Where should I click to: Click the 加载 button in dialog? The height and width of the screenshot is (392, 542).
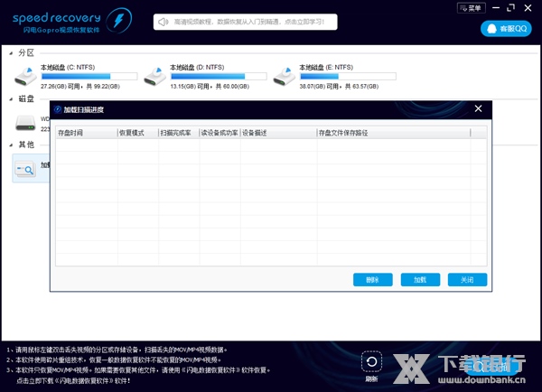click(420, 280)
